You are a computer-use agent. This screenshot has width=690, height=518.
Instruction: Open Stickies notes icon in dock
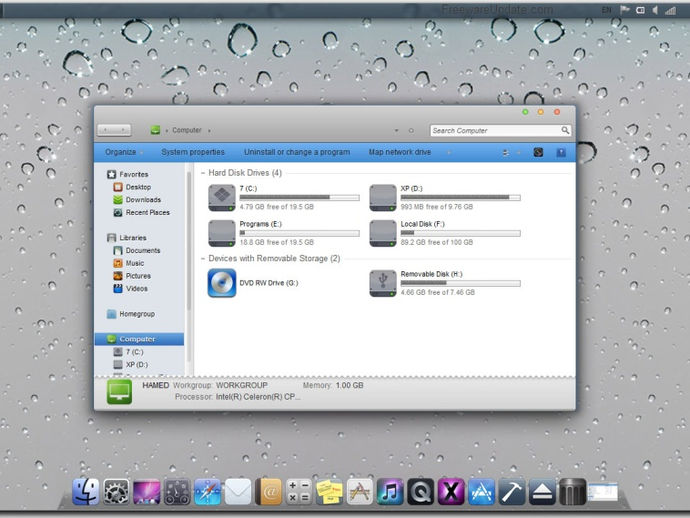(x=329, y=492)
